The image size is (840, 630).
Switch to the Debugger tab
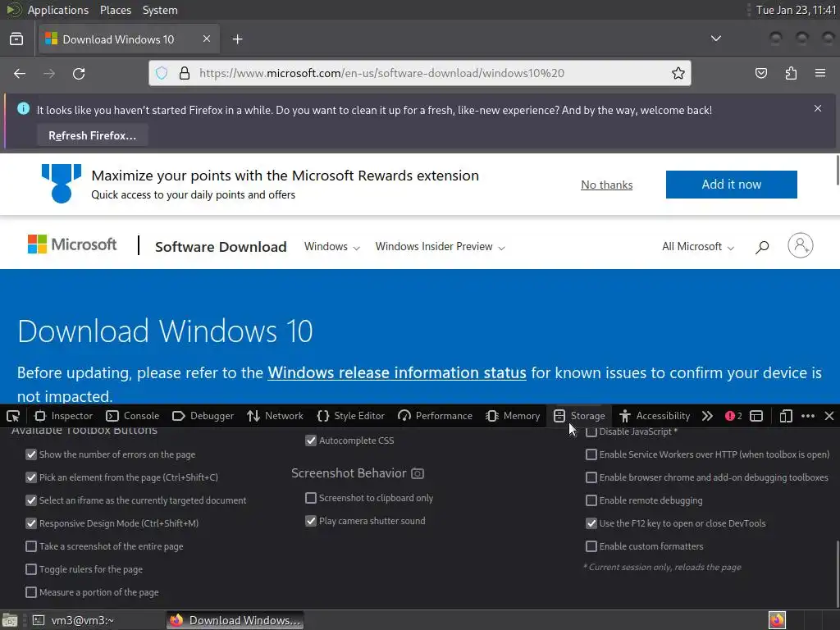pos(203,416)
